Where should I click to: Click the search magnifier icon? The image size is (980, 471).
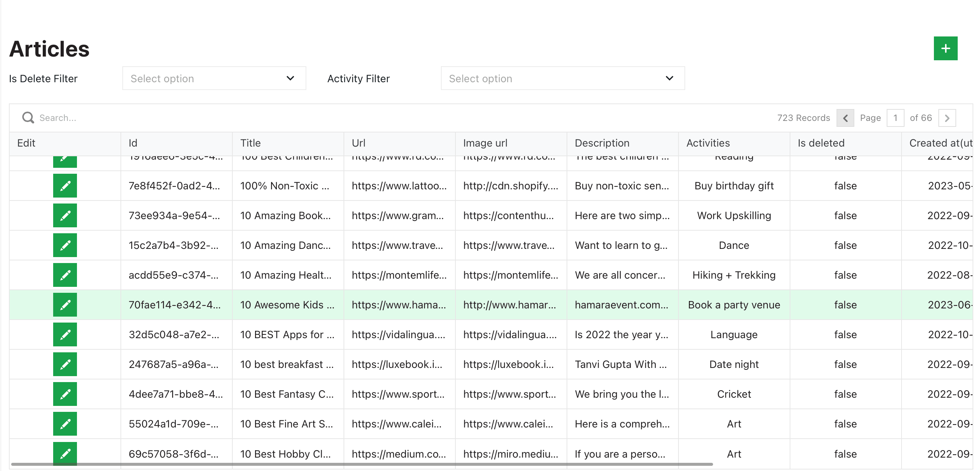[28, 117]
